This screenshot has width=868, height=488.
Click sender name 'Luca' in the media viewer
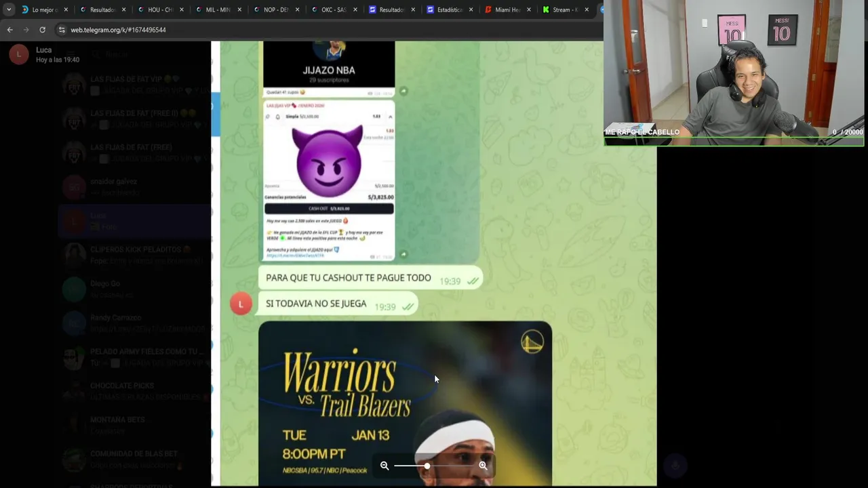[43, 50]
